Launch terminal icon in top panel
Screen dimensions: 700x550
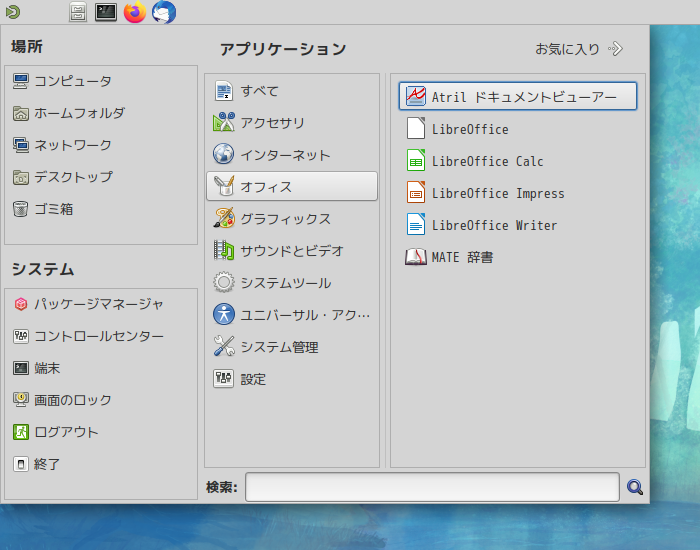click(106, 12)
